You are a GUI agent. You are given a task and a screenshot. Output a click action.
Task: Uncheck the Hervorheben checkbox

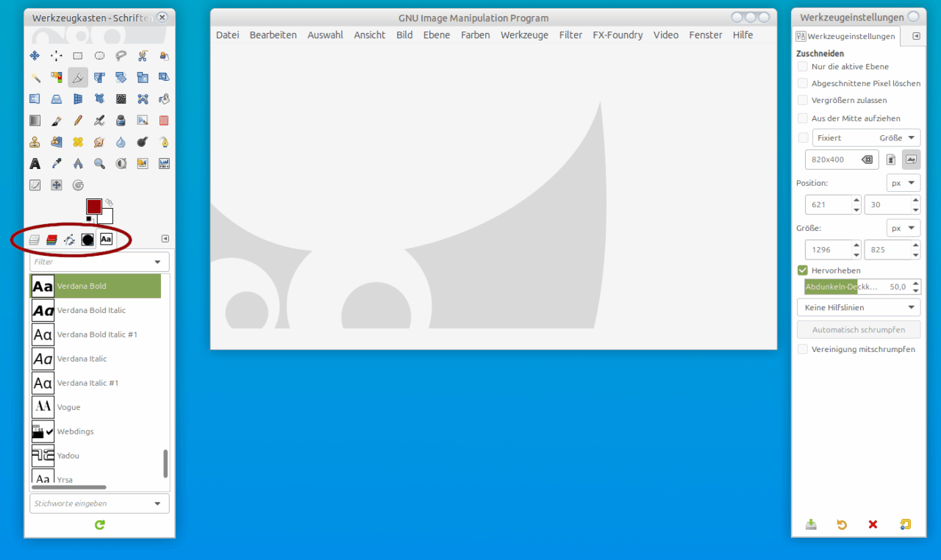click(x=803, y=270)
